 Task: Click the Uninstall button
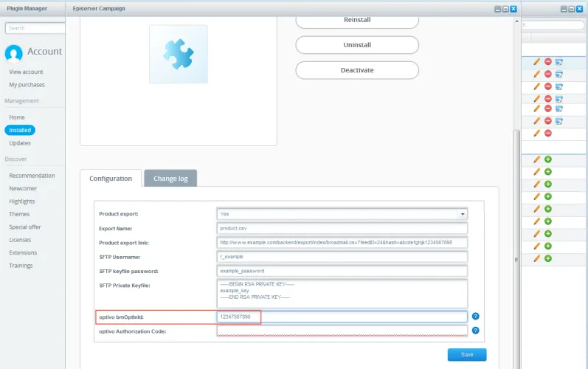click(357, 45)
